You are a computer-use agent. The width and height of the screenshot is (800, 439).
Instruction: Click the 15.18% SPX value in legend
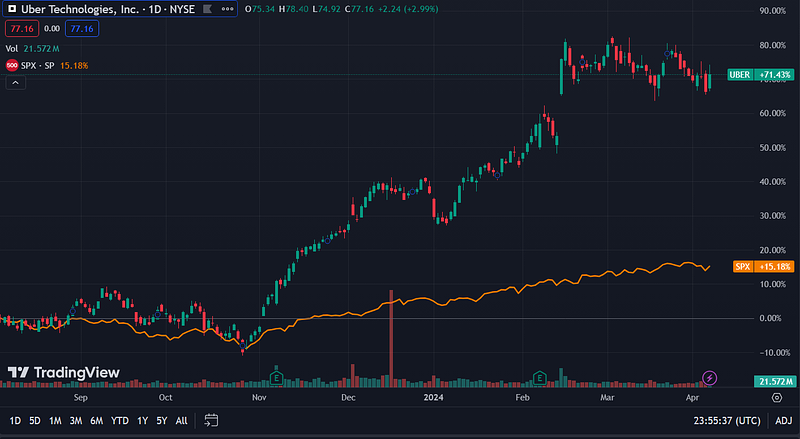[74, 65]
